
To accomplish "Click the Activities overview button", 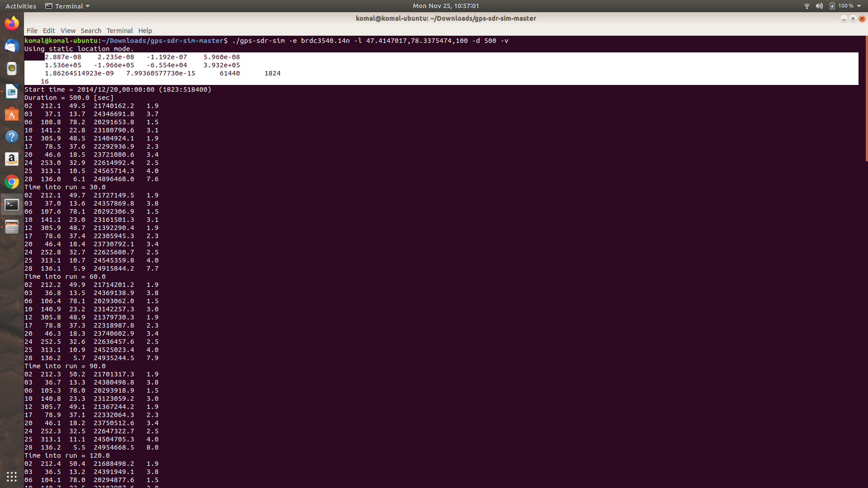I will (21, 6).
